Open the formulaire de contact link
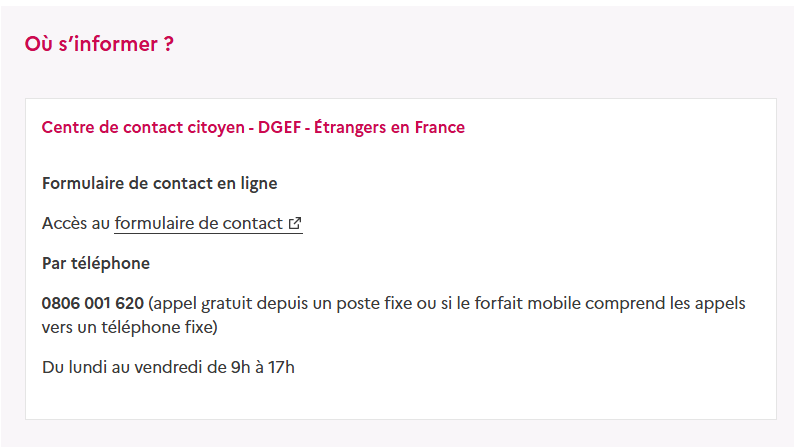Screen dimensions: 794x447 pyautogui.click(x=208, y=223)
